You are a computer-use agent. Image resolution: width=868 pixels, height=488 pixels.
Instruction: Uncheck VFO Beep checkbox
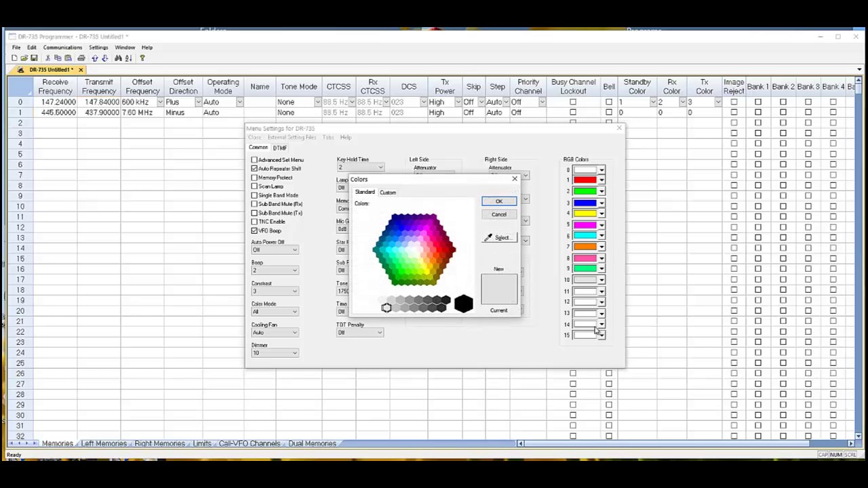point(254,230)
